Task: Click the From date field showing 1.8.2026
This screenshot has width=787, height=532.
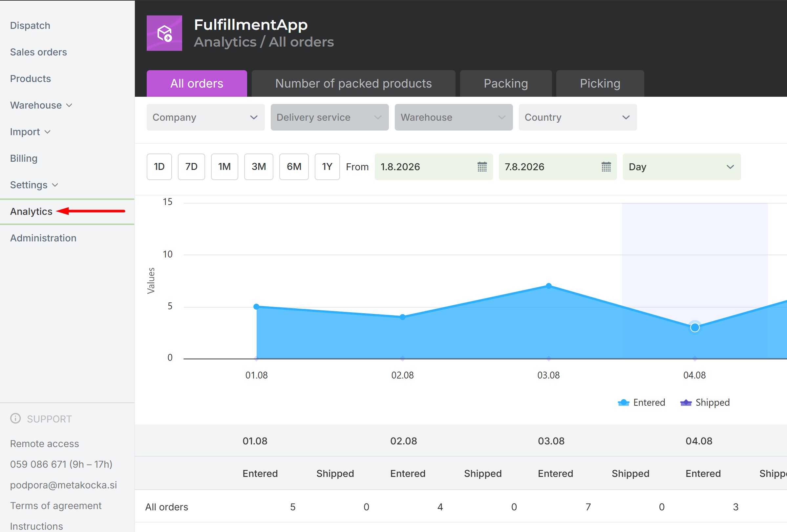Action: tap(434, 167)
